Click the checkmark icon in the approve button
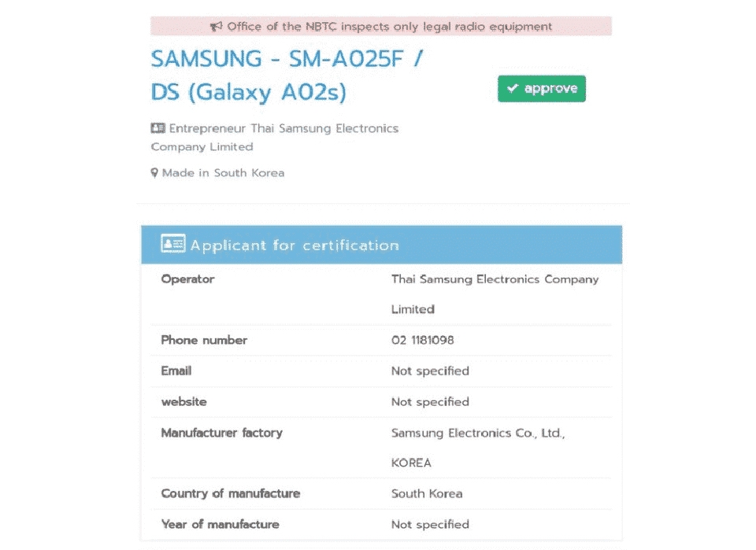Image resolution: width=756 pixels, height=550 pixels. click(x=513, y=88)
